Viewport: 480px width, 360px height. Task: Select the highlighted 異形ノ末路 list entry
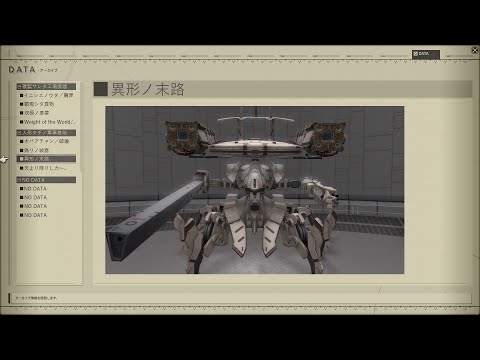[x=46, y=159]
